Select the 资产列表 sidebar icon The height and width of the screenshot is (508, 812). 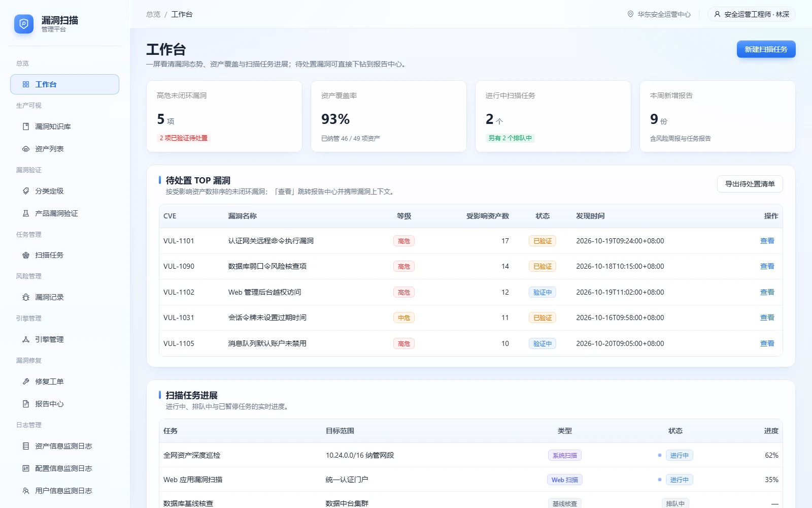click(x=26, y=149)
